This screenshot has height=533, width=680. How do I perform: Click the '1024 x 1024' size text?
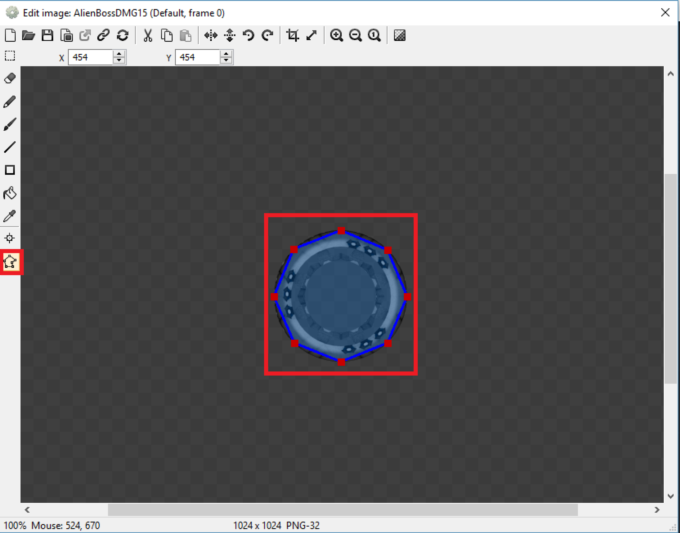257,526
